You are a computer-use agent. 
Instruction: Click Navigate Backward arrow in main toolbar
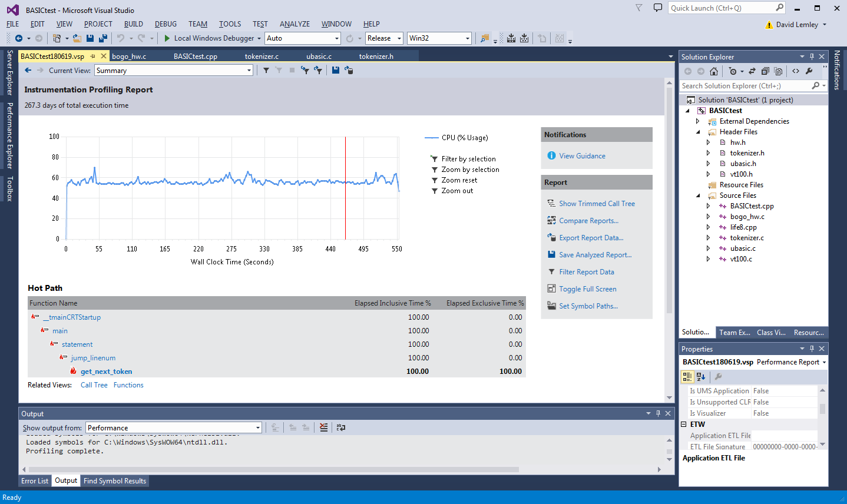click(19, 38)
